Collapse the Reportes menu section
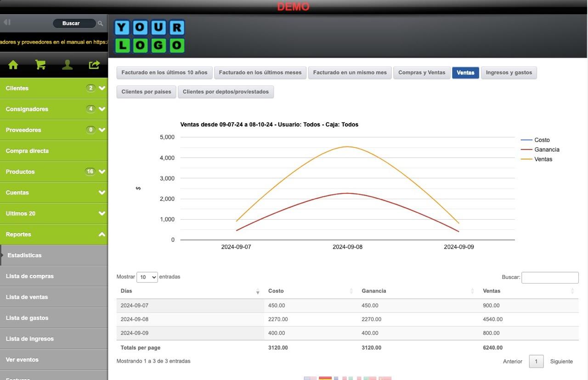 pos(102,234)
